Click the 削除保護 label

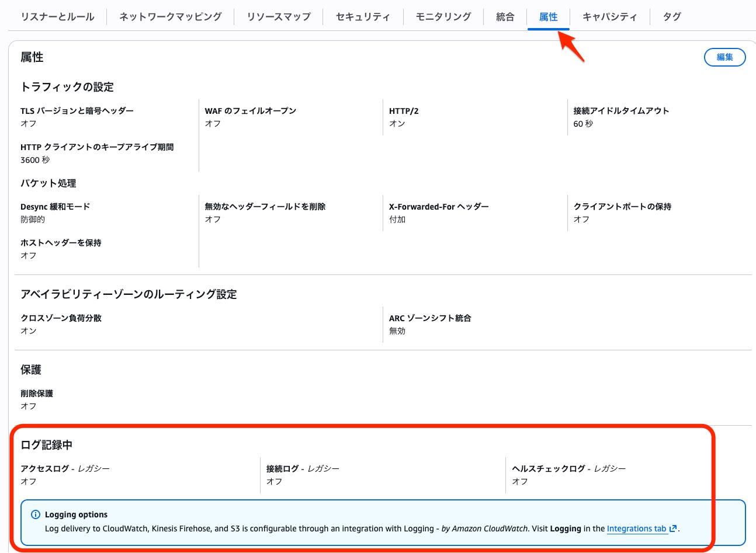37,394
